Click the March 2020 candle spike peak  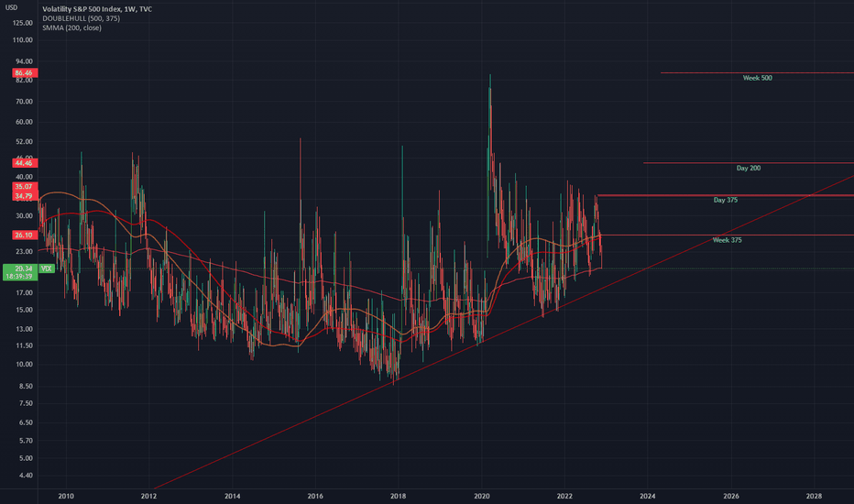pyautogui.click(x=489, y=75)
